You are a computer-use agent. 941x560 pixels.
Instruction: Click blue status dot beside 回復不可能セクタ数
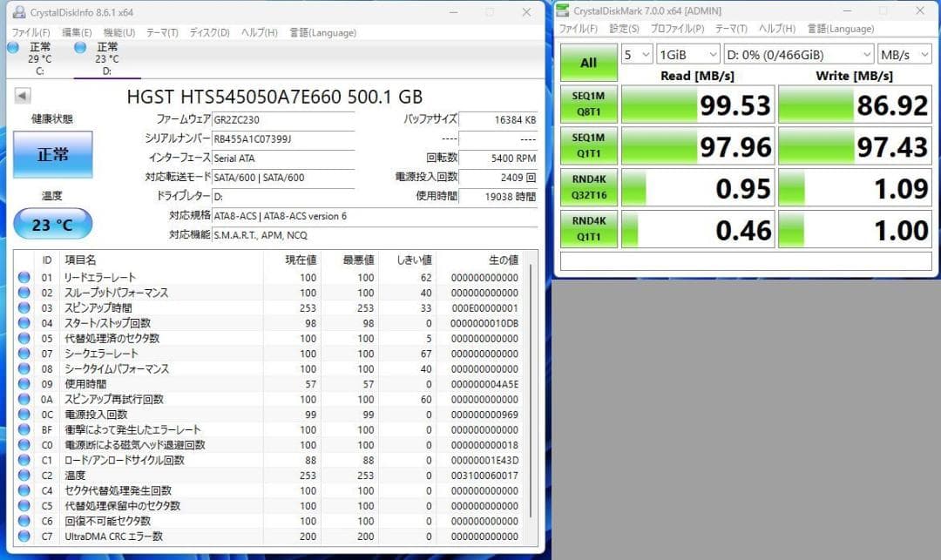click(x=24, y=521)
